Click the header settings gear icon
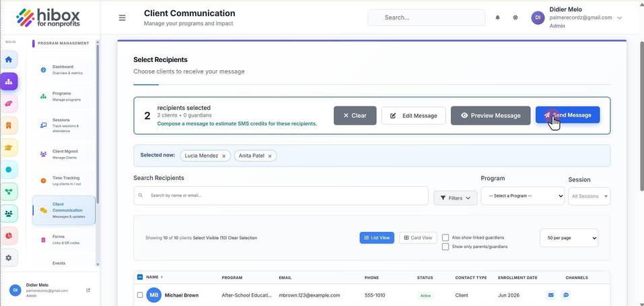Viewport: 644px width, 306px height. (x=515, y=18)
